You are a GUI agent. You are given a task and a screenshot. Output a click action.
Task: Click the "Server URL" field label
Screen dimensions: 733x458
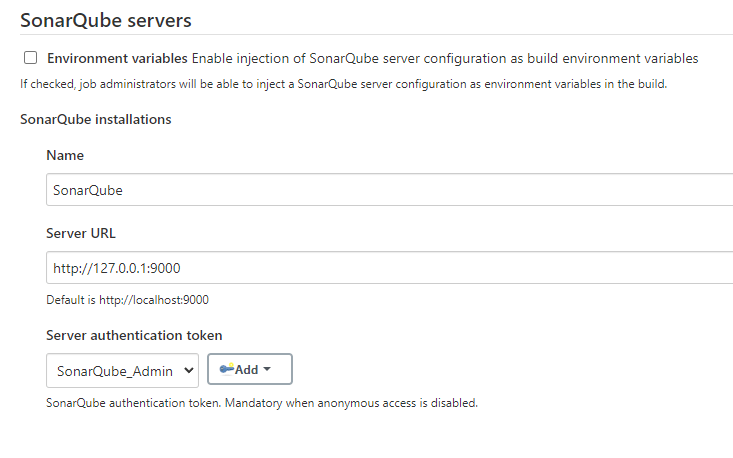coord(81,233)
